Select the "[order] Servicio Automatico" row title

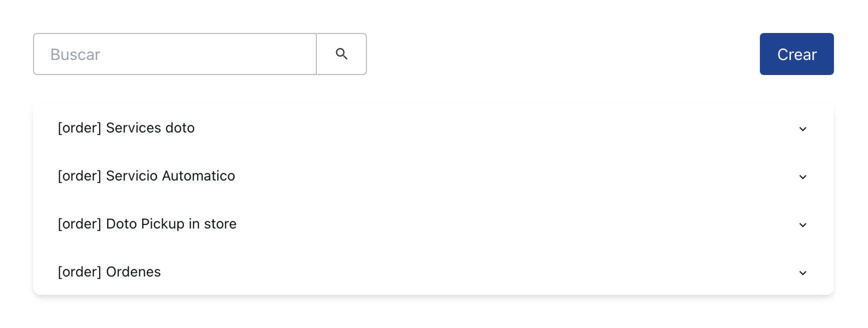tap(146, 176)
